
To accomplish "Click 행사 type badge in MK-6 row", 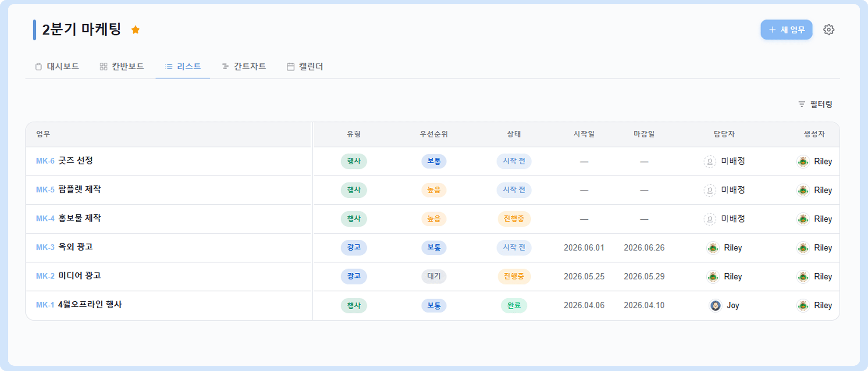I will 354,161.
